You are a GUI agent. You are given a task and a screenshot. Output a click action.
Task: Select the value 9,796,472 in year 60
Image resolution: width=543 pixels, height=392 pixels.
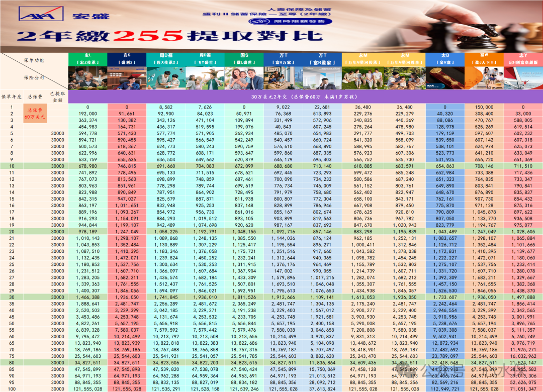tap(87, 337)
